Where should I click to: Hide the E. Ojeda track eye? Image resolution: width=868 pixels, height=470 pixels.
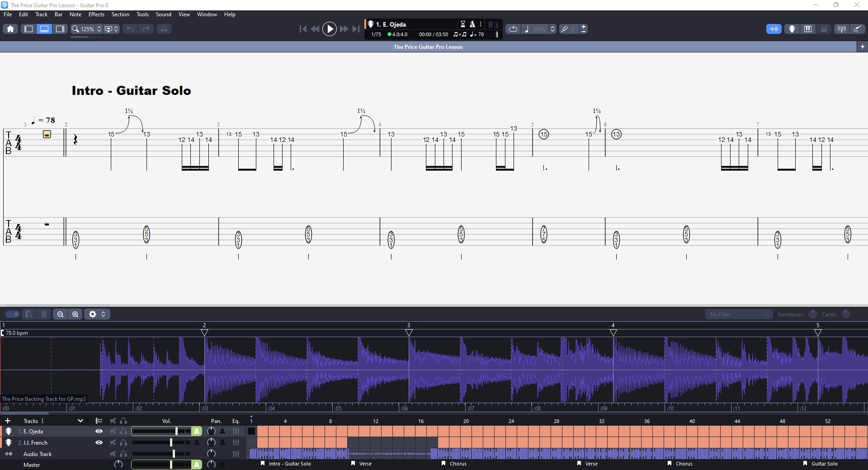pyautogui.click(x=99, y=431)
